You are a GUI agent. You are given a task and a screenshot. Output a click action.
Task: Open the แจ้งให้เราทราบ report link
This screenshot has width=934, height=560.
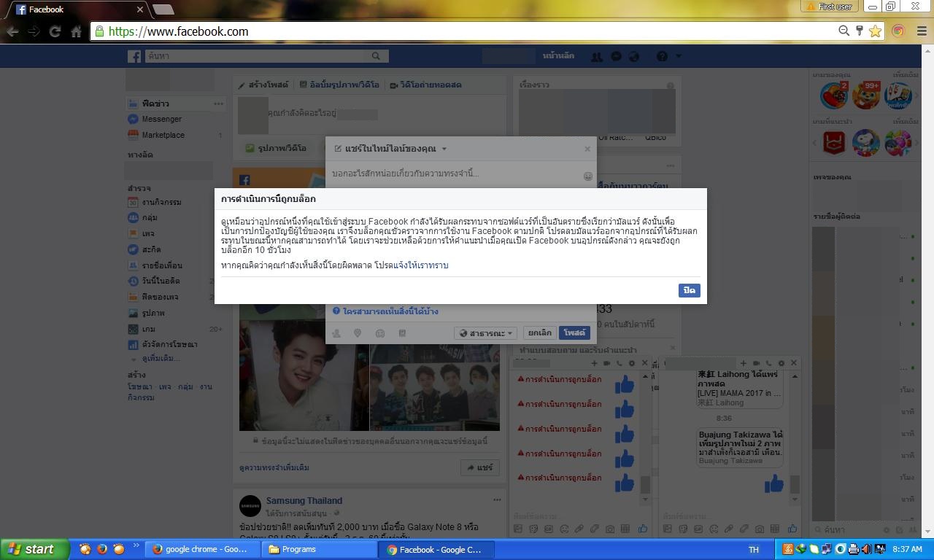tap(421, 265)
